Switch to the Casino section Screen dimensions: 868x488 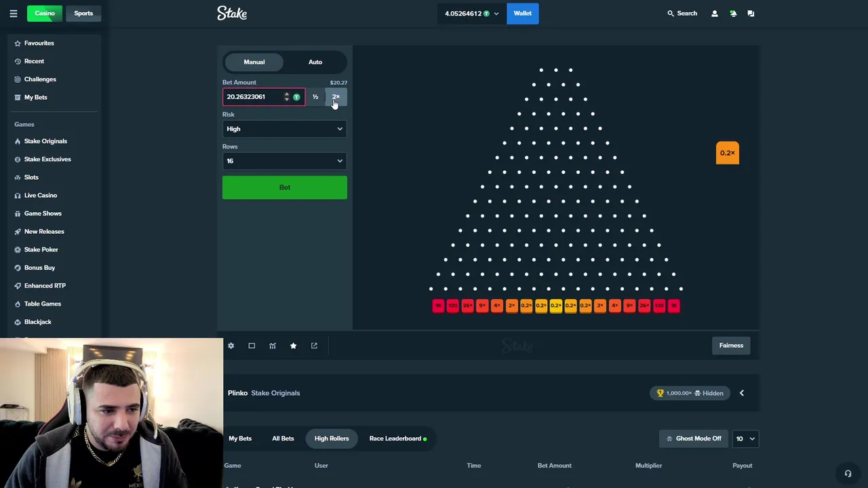click(45, 13)
